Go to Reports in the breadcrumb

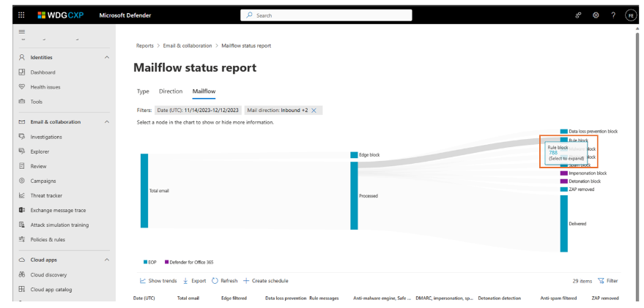[144, 46]
